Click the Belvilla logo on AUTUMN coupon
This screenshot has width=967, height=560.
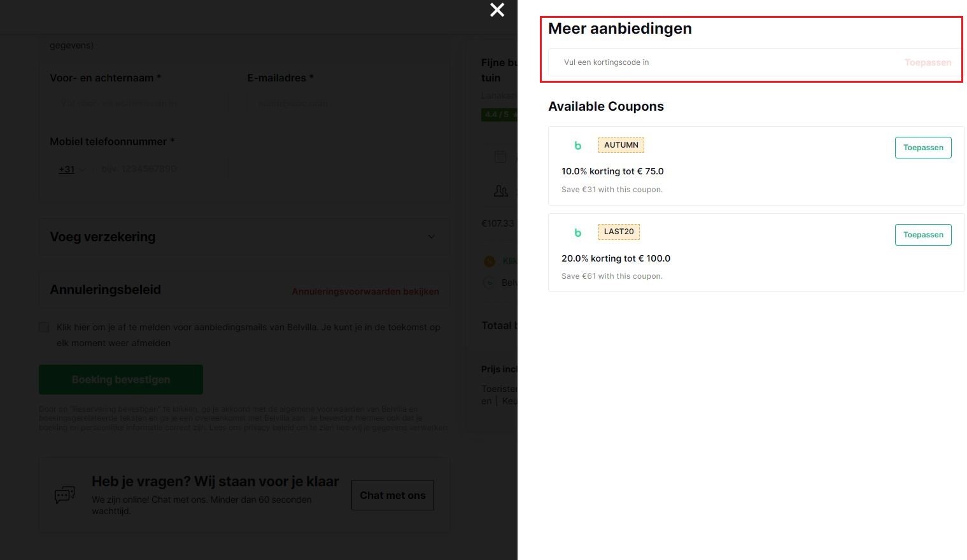tap(577, 146)
